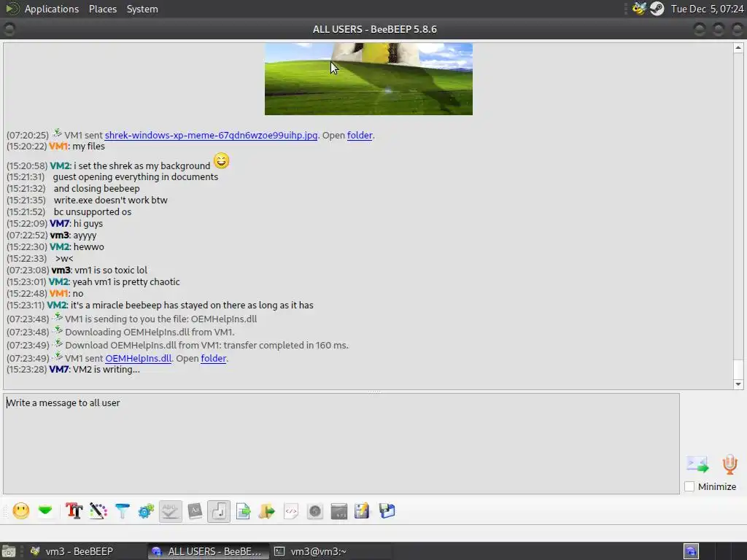Click the "bc unsupported os" message

tap(93, 212)
